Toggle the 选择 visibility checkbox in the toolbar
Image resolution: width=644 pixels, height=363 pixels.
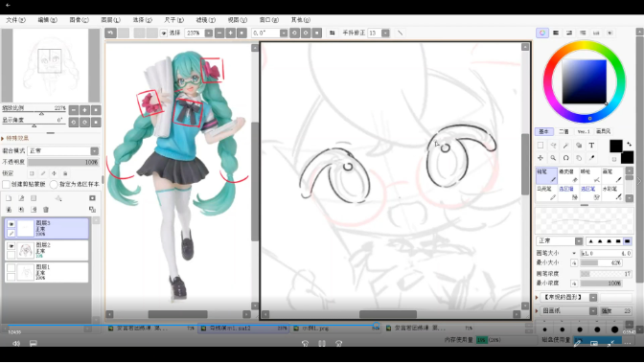tap(164, 33)
